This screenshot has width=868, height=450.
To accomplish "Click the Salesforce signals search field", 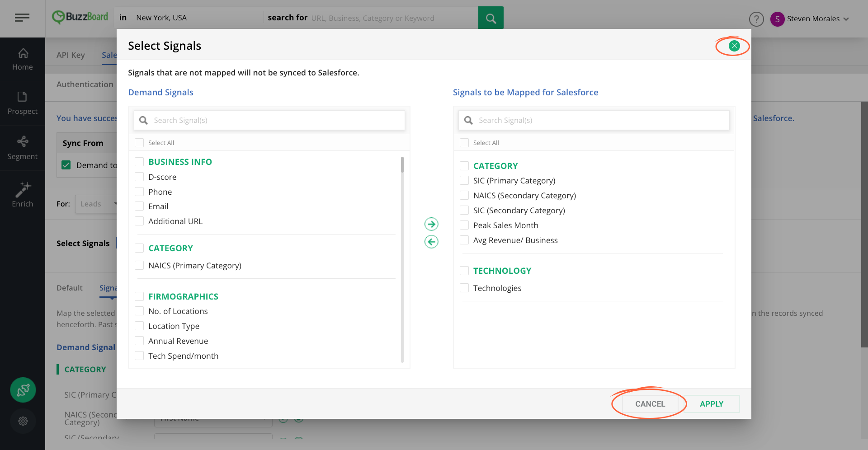I will click(x=594, y=120).
